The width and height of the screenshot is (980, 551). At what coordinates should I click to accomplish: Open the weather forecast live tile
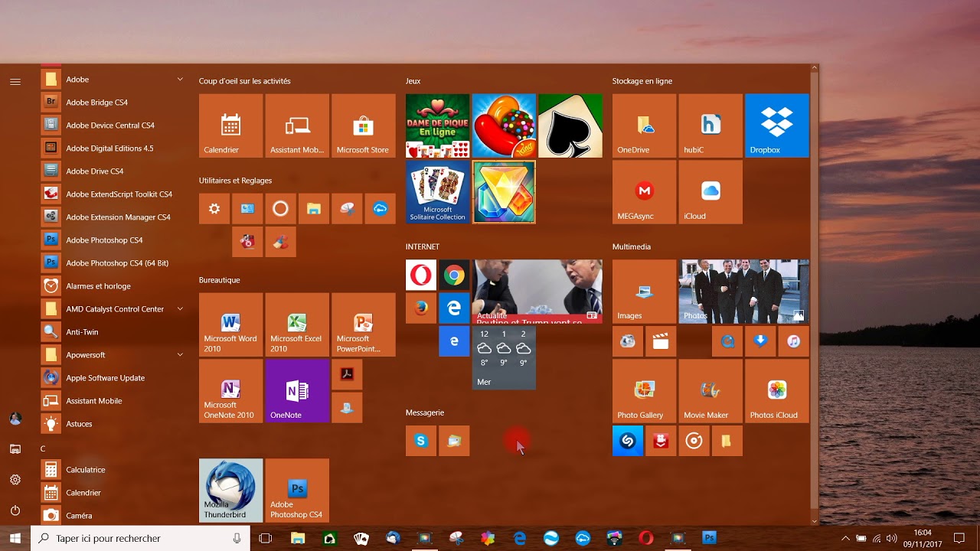[x=504, y=358]
